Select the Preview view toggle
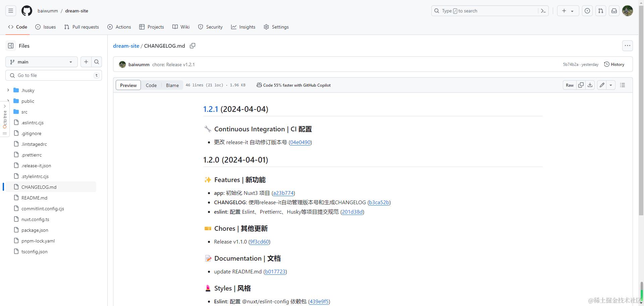The image size is (644, 306). coord(128,85)
